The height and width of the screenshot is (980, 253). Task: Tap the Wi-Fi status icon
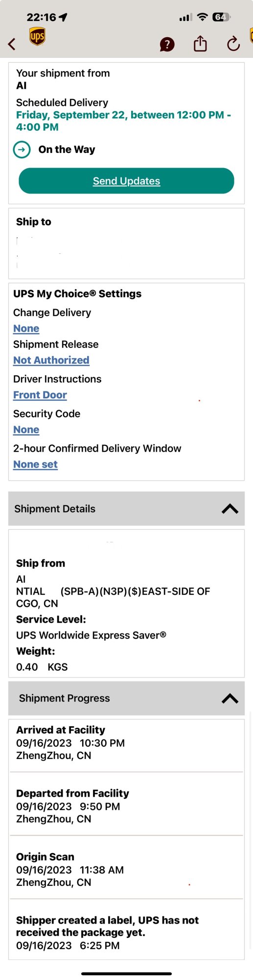[202, 17]
